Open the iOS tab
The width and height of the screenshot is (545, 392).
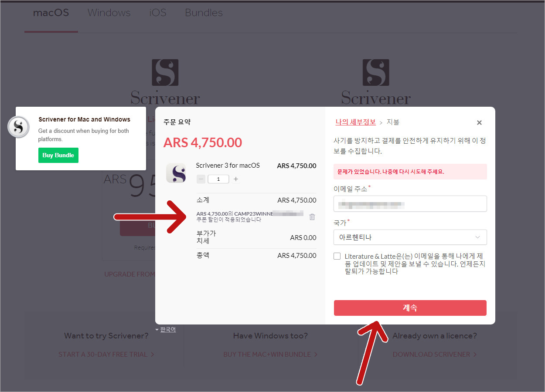[x=158, y=13]
